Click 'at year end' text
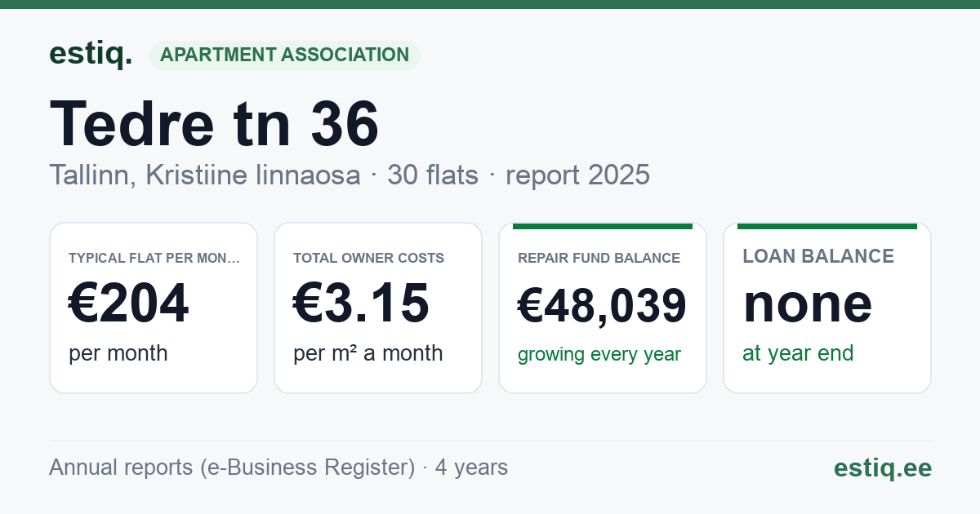980x514 pixels. tap(798, 353)
